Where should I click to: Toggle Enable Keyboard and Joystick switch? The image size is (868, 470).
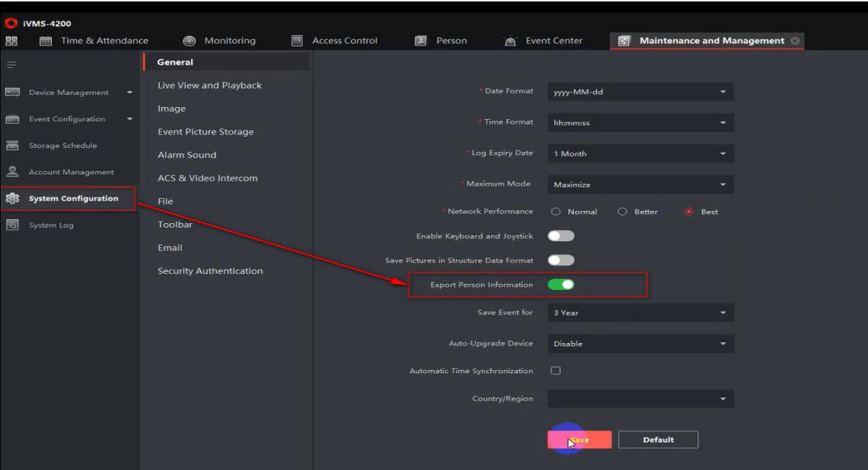560,236
